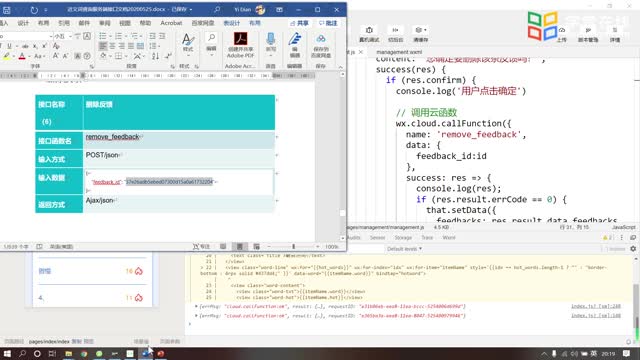Open the Design ribbon tab in Word

click(x=23, y=23)
